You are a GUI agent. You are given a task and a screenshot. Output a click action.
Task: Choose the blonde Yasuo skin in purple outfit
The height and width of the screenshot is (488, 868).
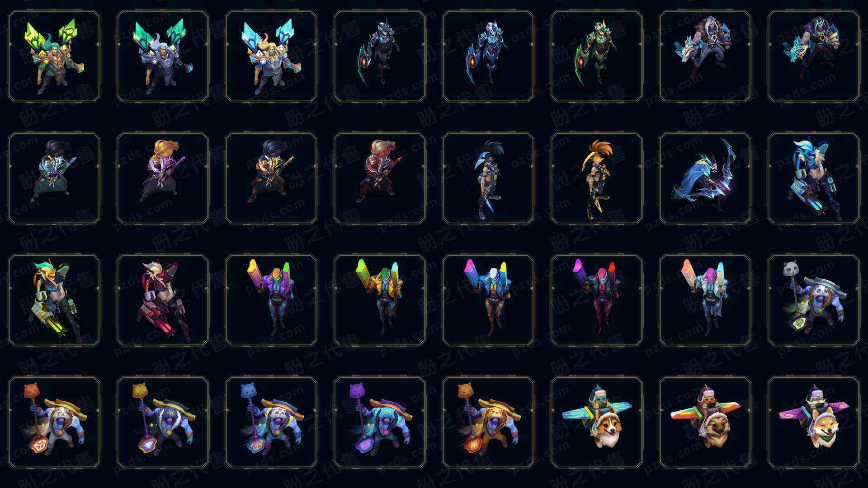[x=163, y=178]
